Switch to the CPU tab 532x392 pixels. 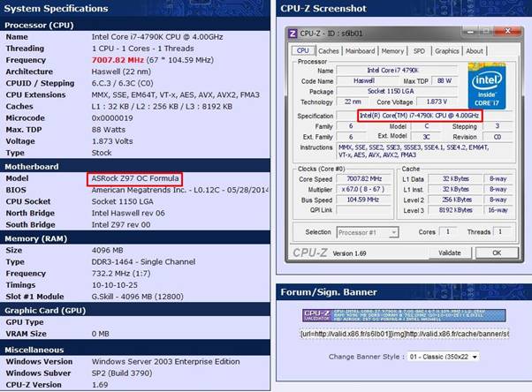point(302,51)
